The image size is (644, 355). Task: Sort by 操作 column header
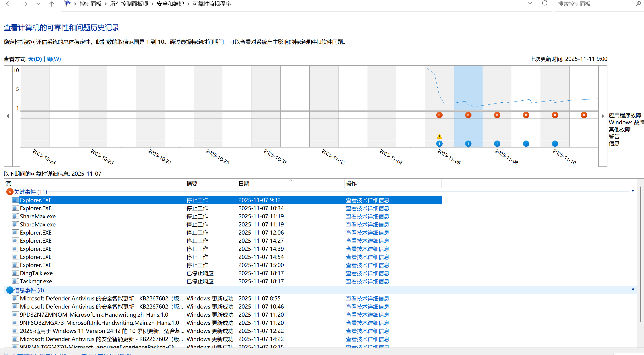393,184
